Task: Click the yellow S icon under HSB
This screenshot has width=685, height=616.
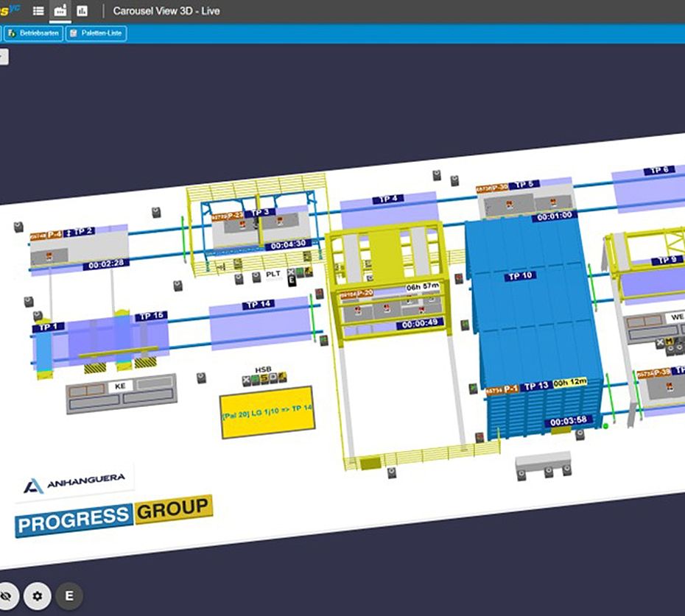Action: [264, 378]
